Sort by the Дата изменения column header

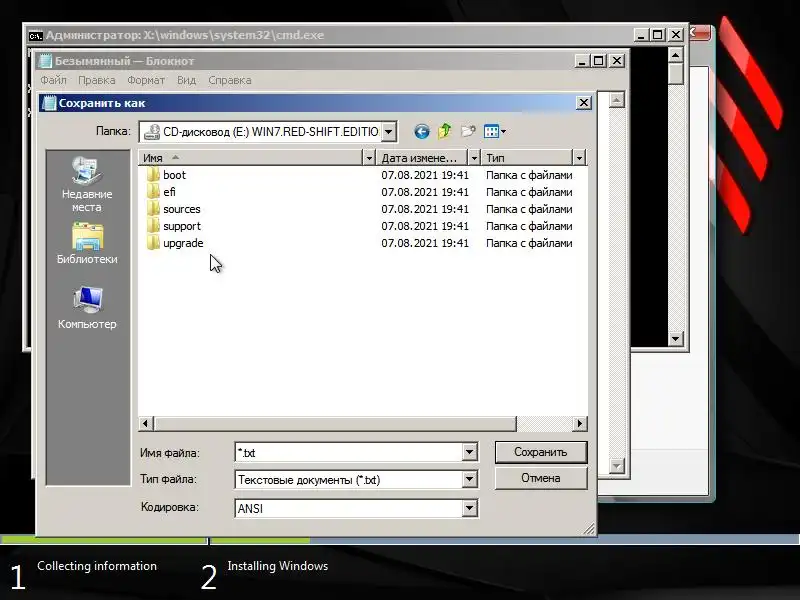pos(422,158)
